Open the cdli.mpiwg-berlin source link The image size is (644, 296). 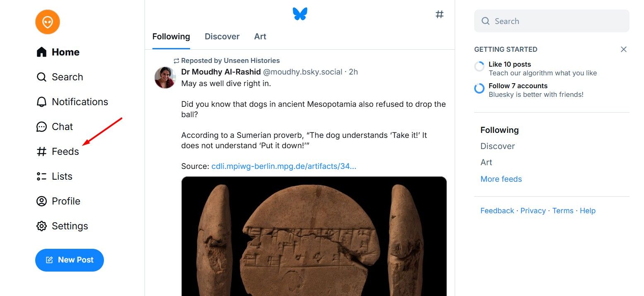(x=284, y=166)
